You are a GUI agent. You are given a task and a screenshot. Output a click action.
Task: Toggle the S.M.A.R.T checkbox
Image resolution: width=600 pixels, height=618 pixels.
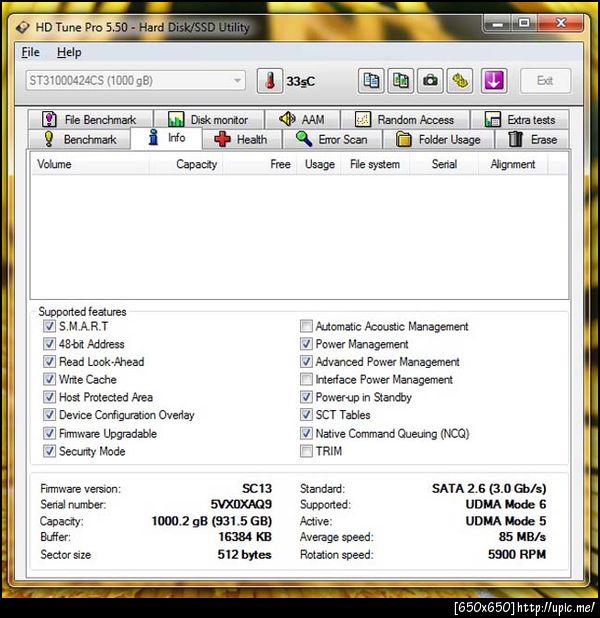coord(49,326)
